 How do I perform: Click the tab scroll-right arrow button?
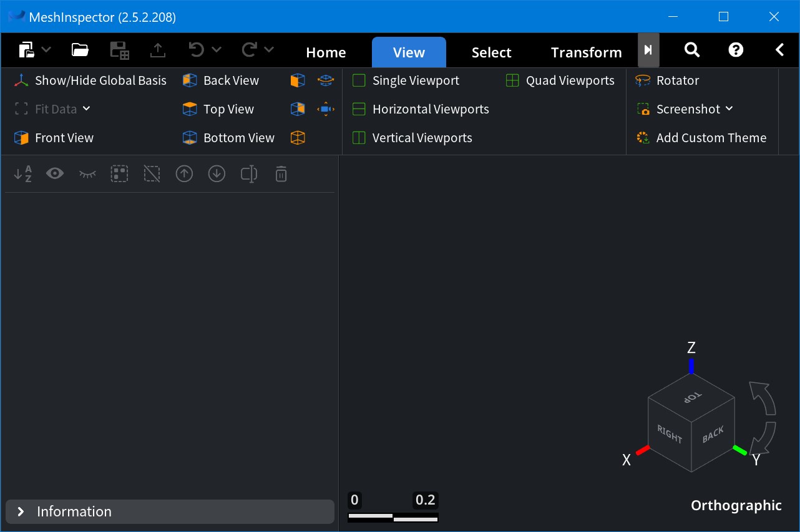click(x=648, y=51)
